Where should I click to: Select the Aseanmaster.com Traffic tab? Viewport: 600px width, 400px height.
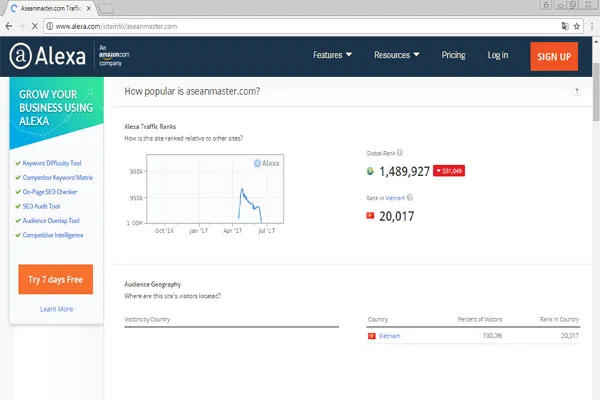tap(50, 8)
